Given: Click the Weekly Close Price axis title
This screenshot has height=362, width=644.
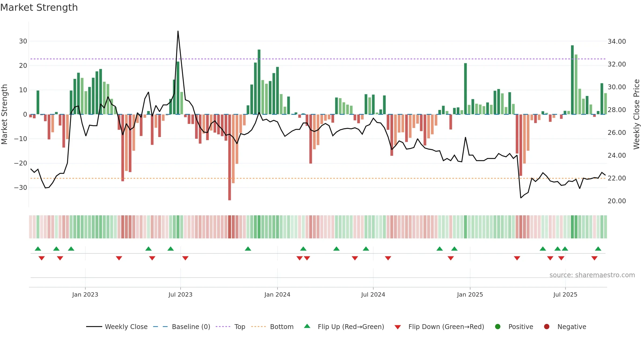Looking at the screenshot, I should coord(636,114).
